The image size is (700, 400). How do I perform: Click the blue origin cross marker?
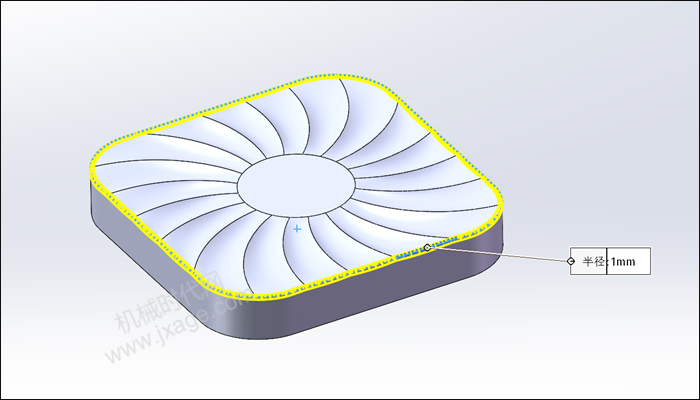297,229
